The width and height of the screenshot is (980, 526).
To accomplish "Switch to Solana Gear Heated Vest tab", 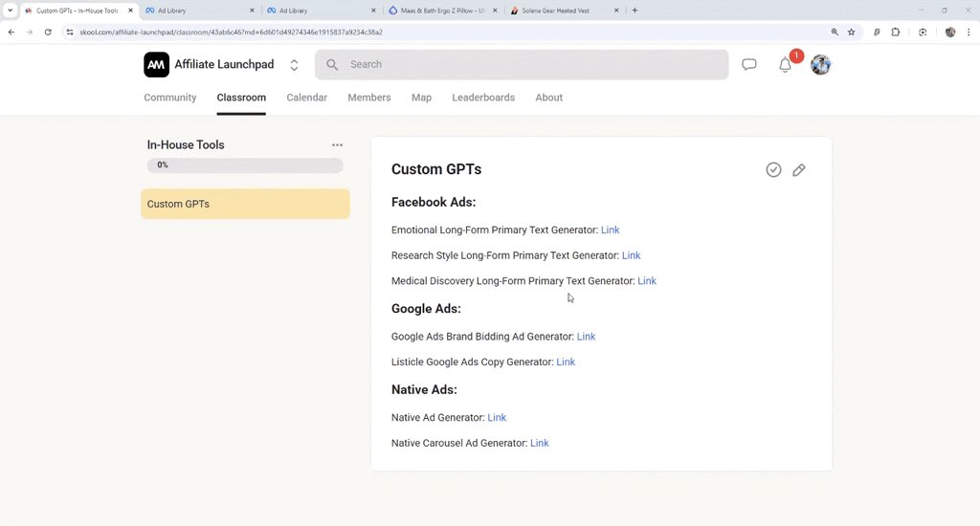I will [x=565, y=11].
